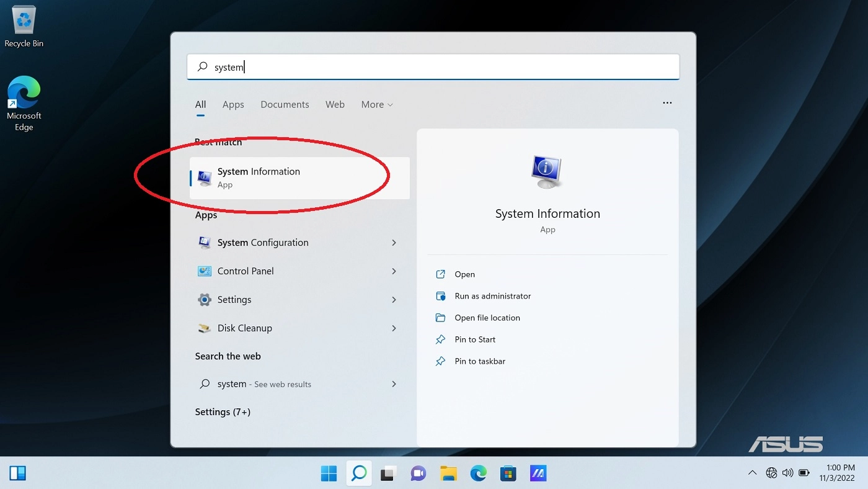Image resolution: width=868 pixels, height=489 pixels.
Task: Click the Settings gear icon in results
Action: click(x=205, y=300)
